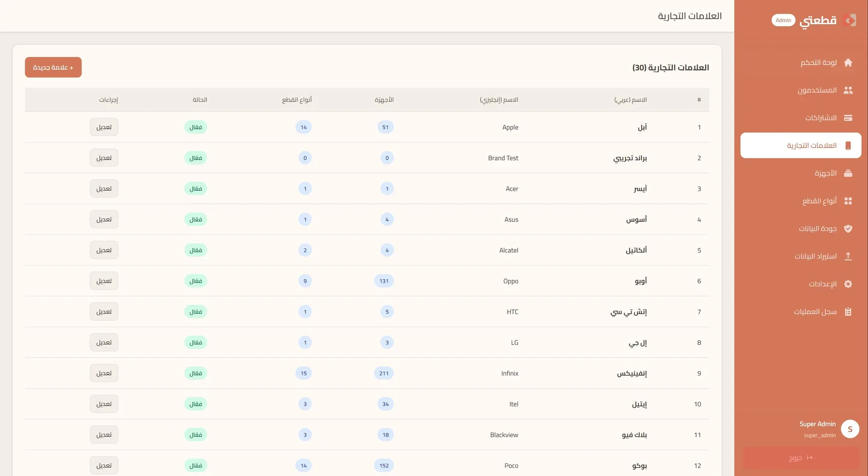Click devices count 211 for Infinix
868x476 pixels.
pos(384,373)
